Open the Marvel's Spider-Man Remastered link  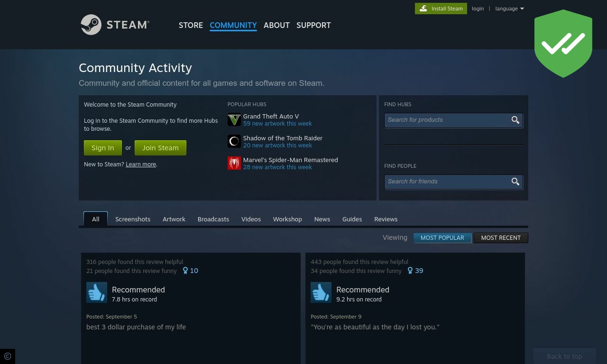click(291, 160)
